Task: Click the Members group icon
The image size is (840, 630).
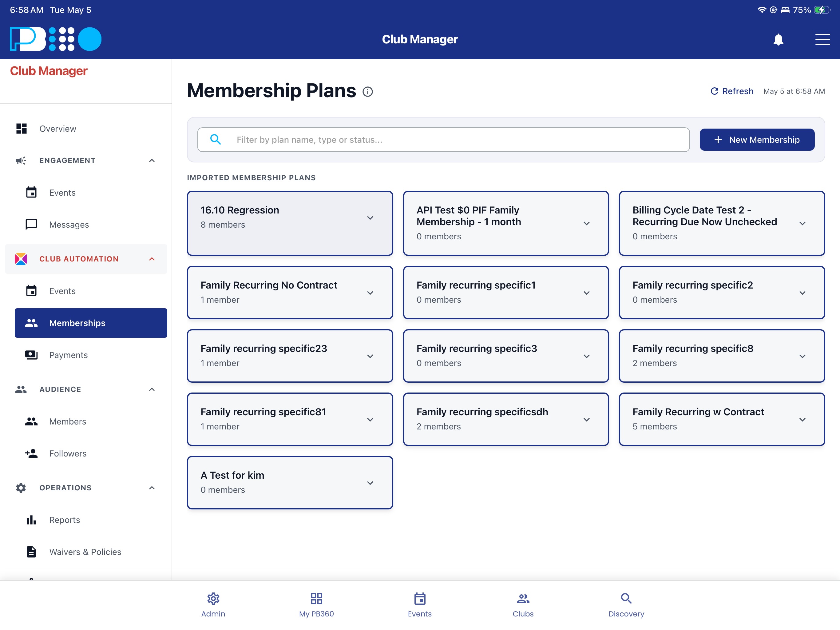Action: (x=31, y=421)
